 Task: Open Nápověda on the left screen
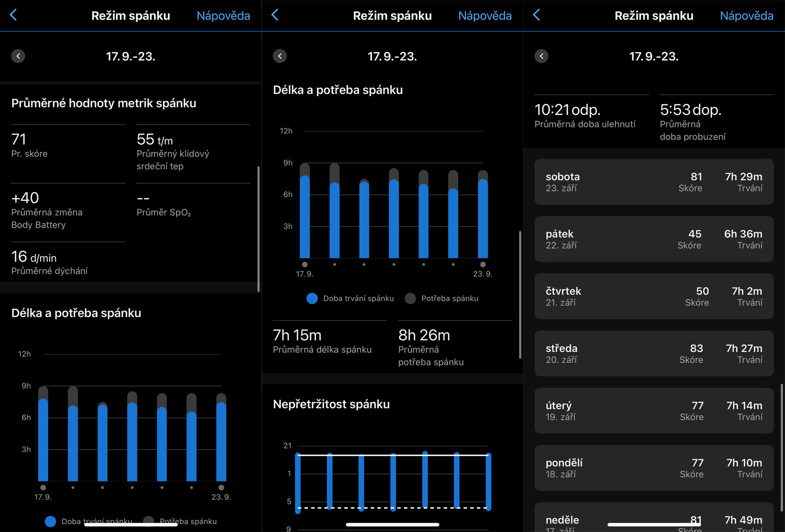pyautogui.click(x=223, y=16)
